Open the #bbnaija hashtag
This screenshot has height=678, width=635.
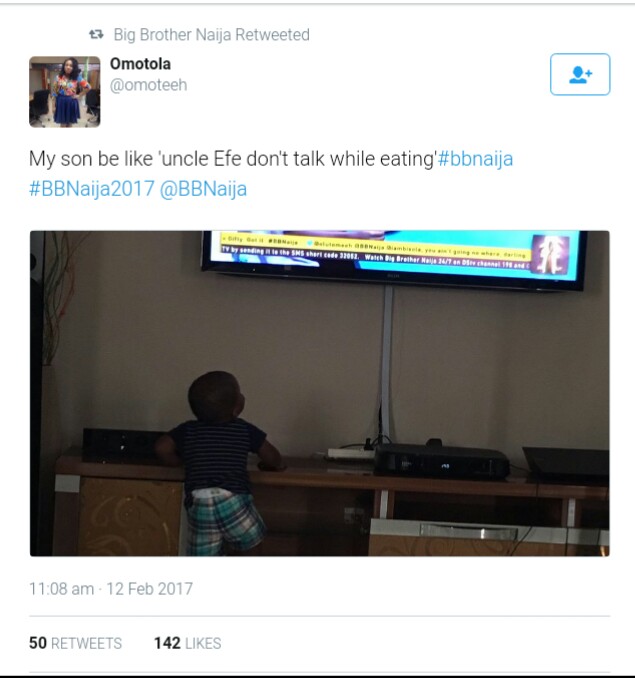475,159
